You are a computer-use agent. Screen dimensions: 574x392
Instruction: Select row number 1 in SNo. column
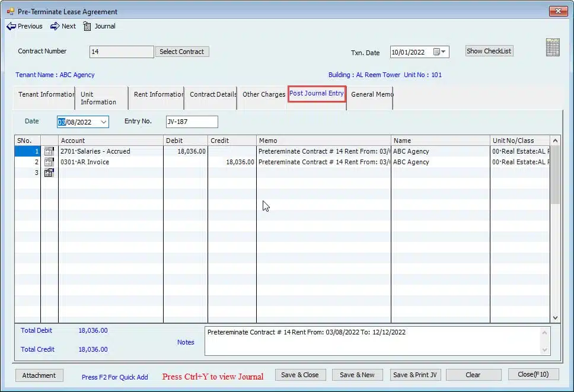click(27, 151)
